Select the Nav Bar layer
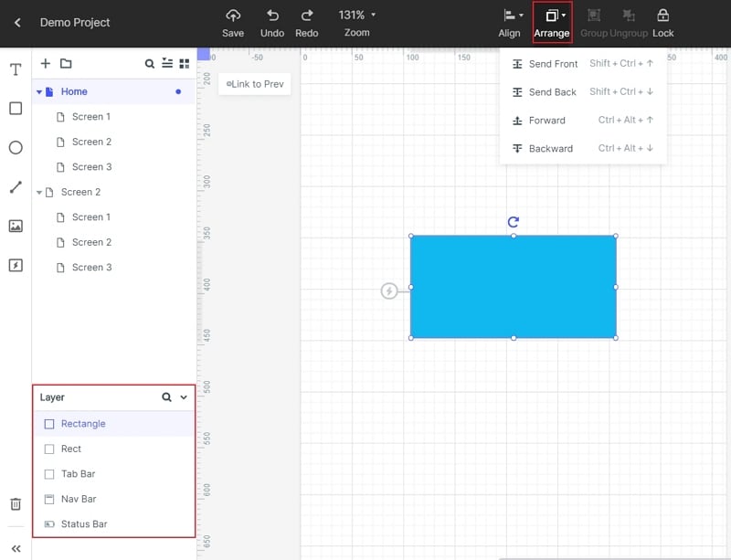The image size is (731, 560). tap(113, 499)
